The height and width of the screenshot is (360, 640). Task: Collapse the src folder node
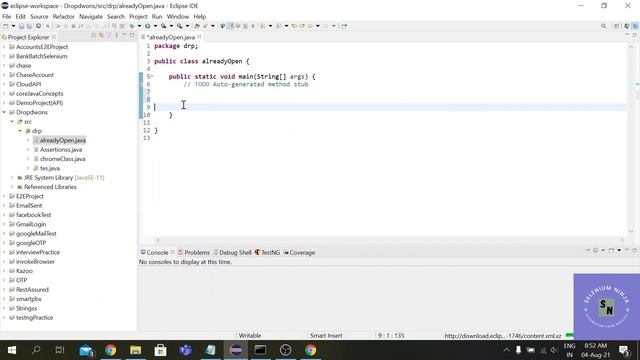point(12,122)
